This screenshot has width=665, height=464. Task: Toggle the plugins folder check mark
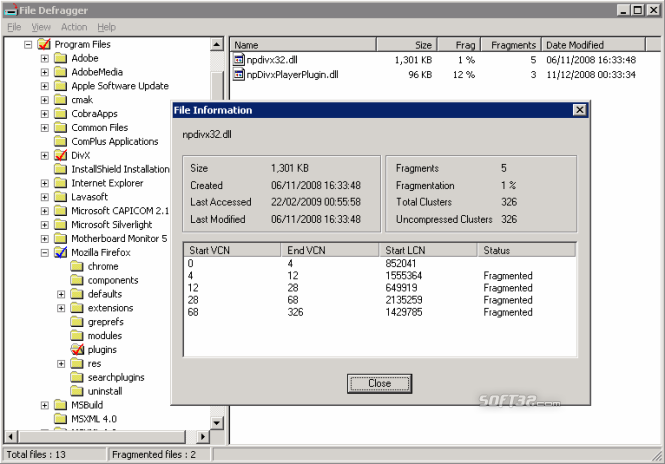(x=77, y=349)
